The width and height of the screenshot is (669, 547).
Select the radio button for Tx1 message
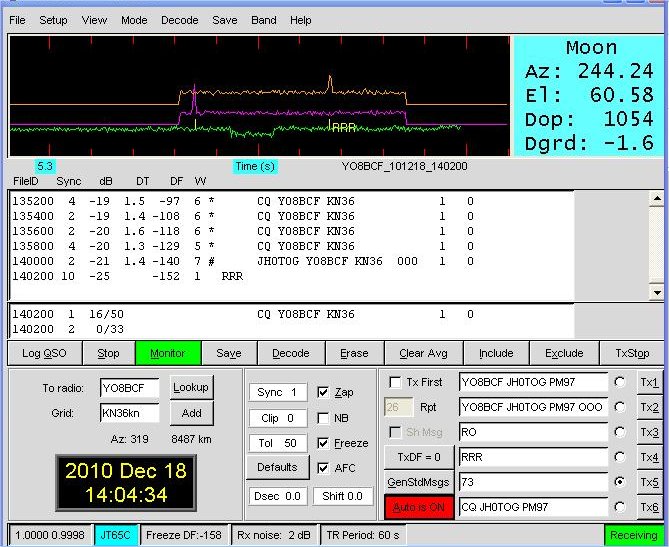click(622, 382)
